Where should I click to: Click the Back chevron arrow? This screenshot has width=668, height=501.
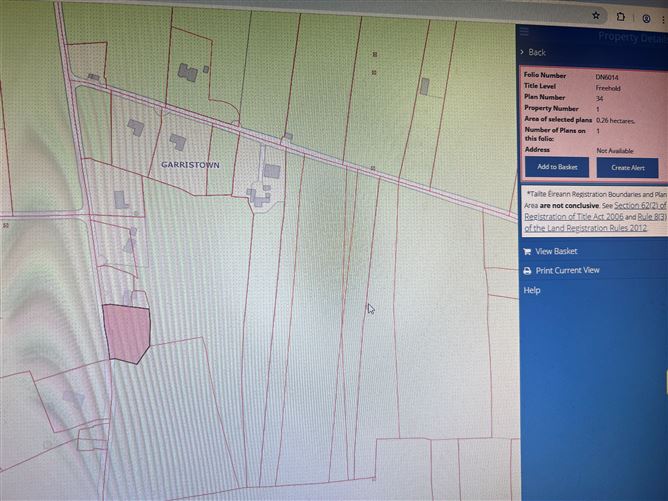[x=522, y=52]
